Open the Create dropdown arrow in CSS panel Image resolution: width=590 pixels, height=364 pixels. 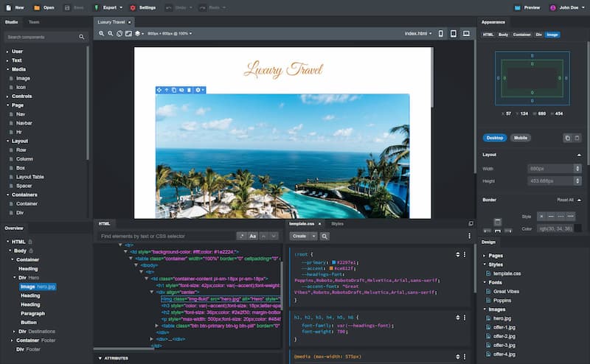[x=313, y=236]
